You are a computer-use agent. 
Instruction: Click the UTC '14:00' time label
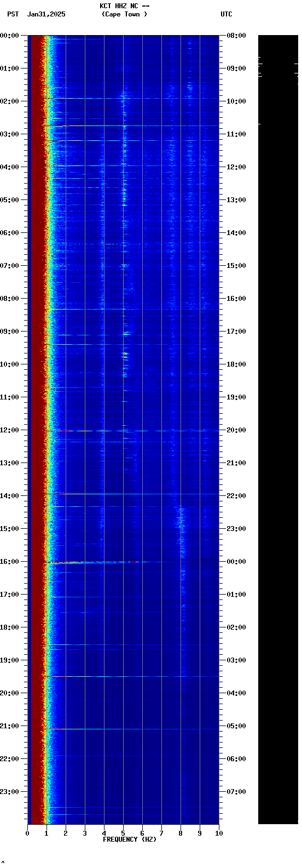pyautogui.click(x=236, y=233)
